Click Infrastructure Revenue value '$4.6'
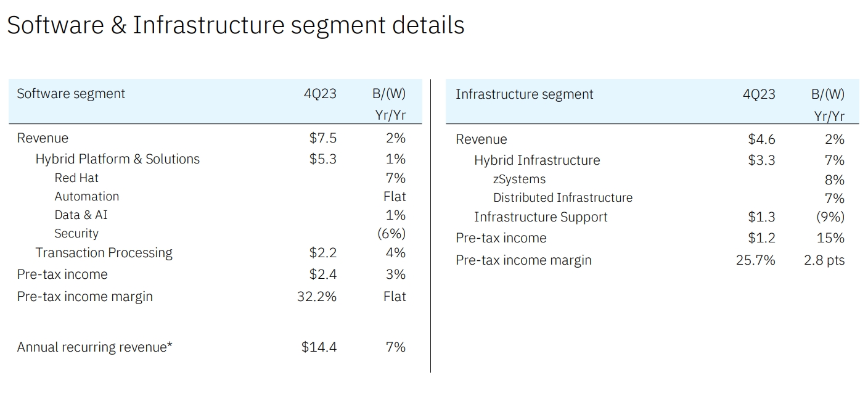Screen dimensions: 868x417 [x=762, y=139]
